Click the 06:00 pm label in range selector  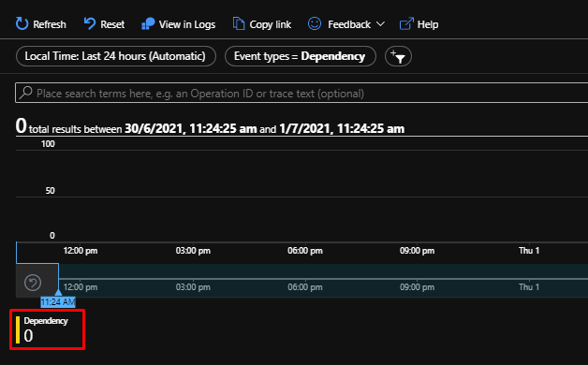(x=305, y=287)
